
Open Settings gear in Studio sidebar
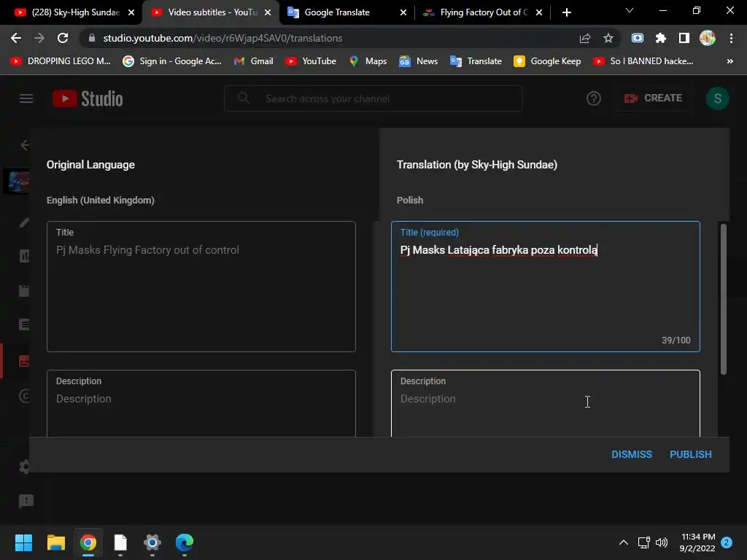click(x=24, y=466)
